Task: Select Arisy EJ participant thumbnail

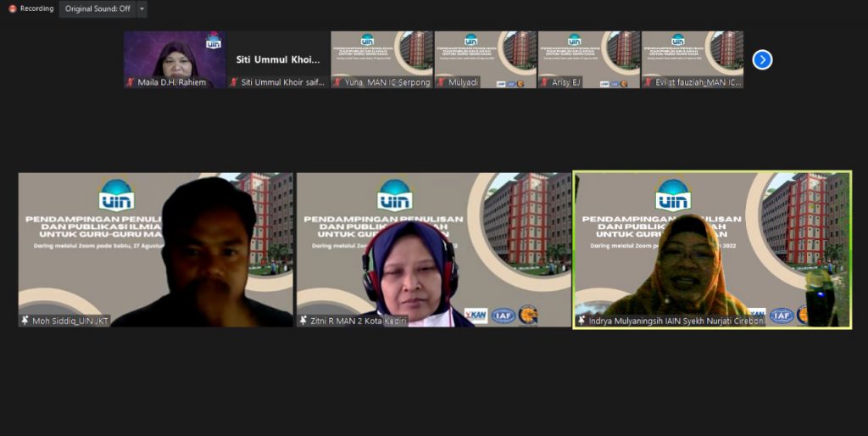Action: pos(589,59)
